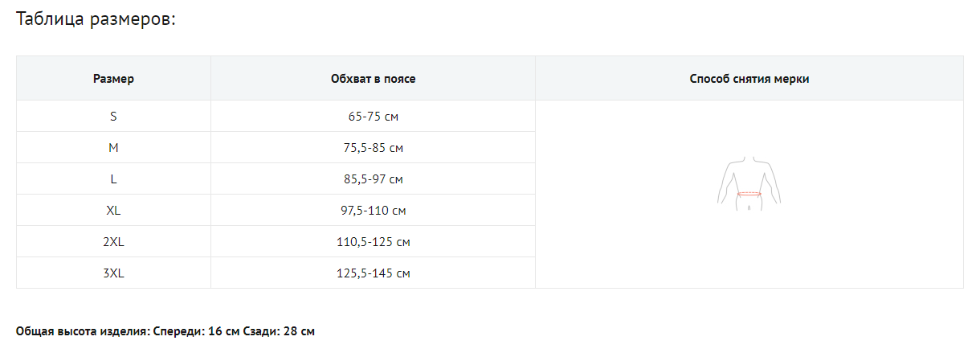Click the 85,5-97 см waist value
This screenshot has height=357, width=980.
pos(374,179)
